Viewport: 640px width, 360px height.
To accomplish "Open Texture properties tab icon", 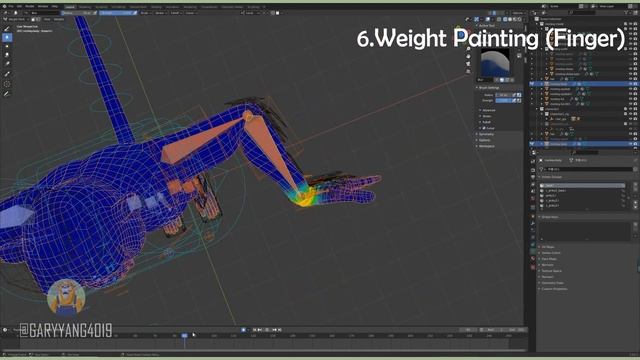I will 533,267.
